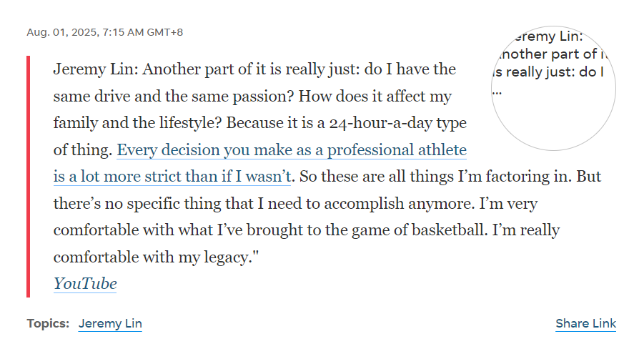Click the 'is a lot more strict' link line
The height and width of the screenshot is (354, 644).
coord(172,177)
